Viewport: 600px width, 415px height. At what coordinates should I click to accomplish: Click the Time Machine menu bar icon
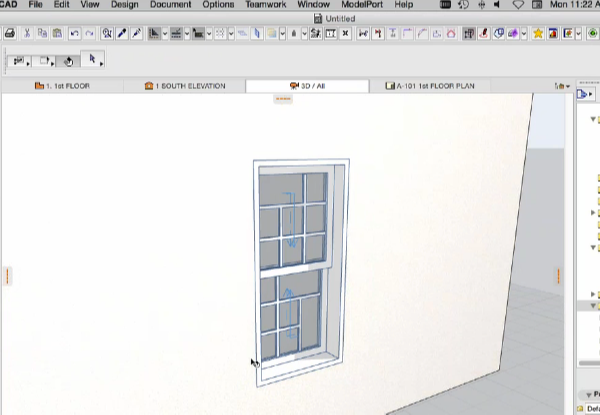pos(463,5)
